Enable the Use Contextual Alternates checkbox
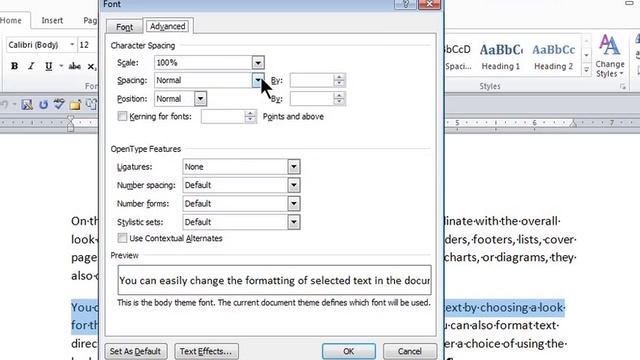 pyautogui.click(x=122, y=238)
